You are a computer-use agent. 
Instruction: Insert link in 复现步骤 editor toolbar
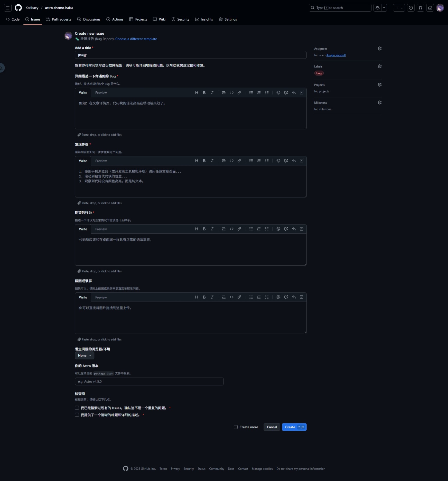(x=239, y=161)
